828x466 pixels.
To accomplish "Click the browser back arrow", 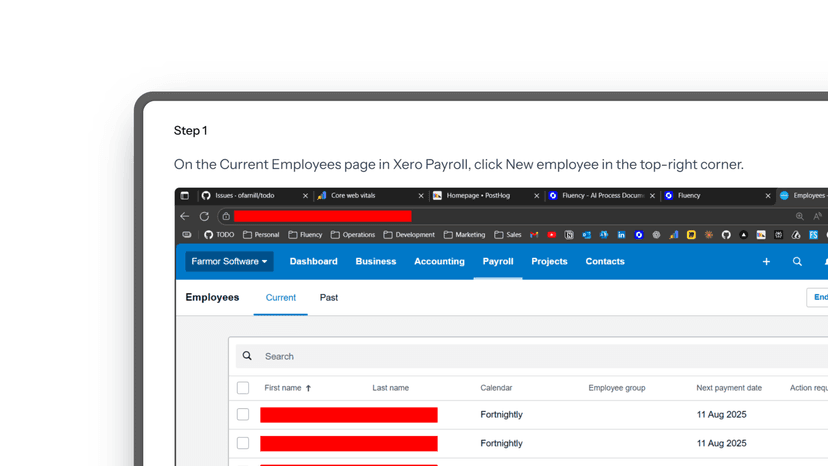I will point(184,216).
